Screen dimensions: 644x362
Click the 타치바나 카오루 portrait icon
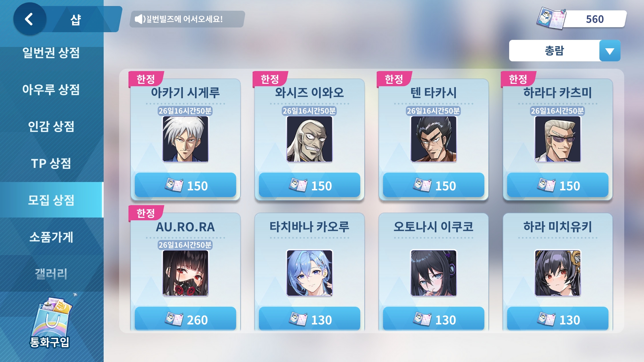click(x=310, y=273)
